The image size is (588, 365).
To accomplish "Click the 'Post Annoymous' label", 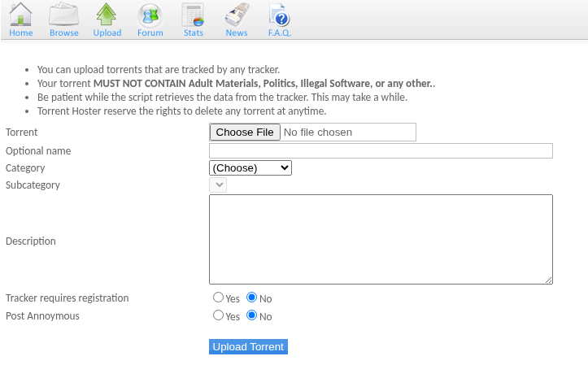I will pos(42,316).
